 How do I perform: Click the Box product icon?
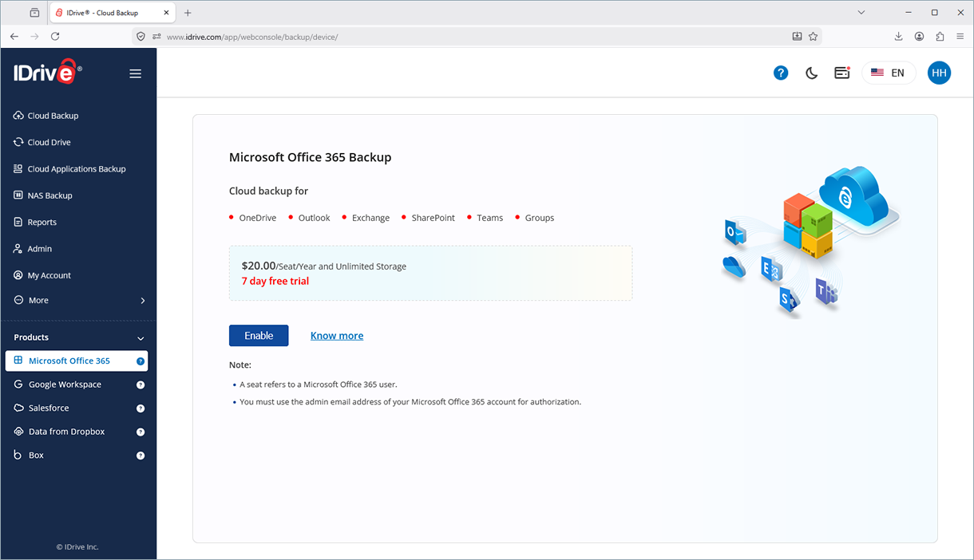pyautogui.click(x=19, y=455)
